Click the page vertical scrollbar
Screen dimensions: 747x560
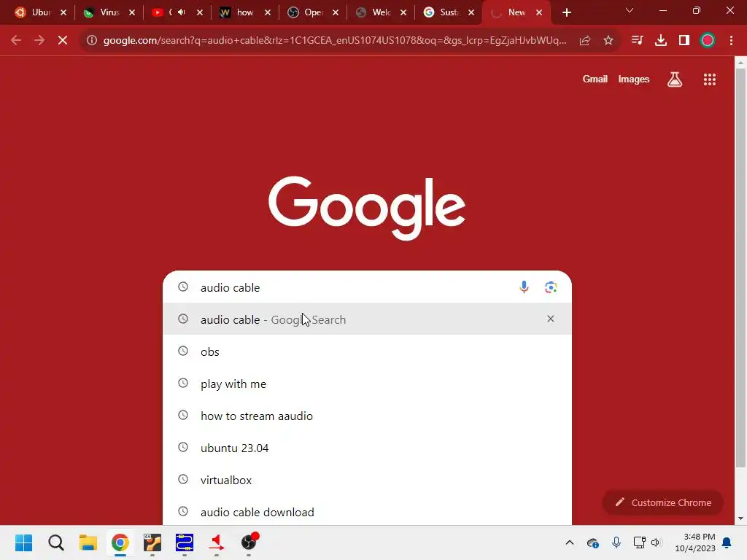coord(740,268)
